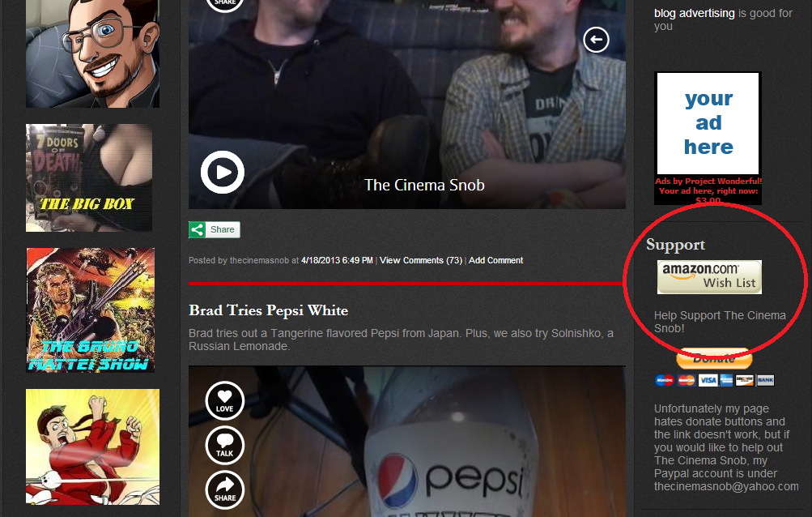Image resolution: width=812 pixels, height=517 pixels.
Task: Open the Amazon.com Wish List button
Action: [709, 277]
